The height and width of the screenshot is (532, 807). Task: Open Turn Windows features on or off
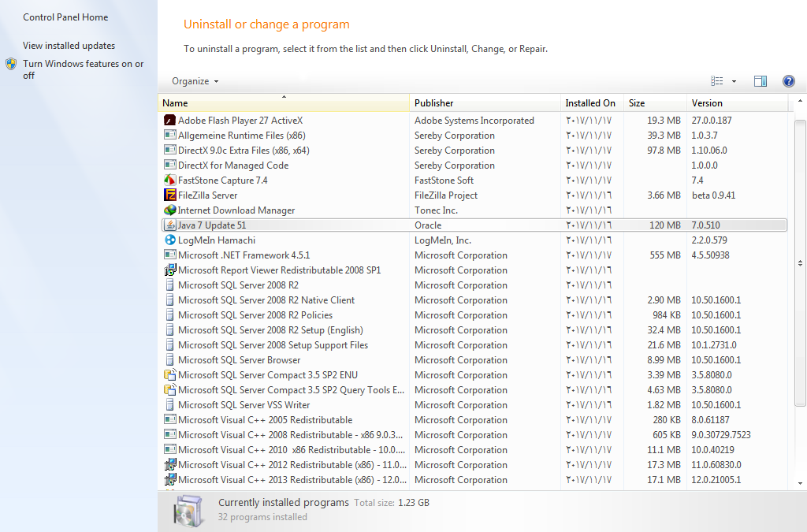click(84, 69)
